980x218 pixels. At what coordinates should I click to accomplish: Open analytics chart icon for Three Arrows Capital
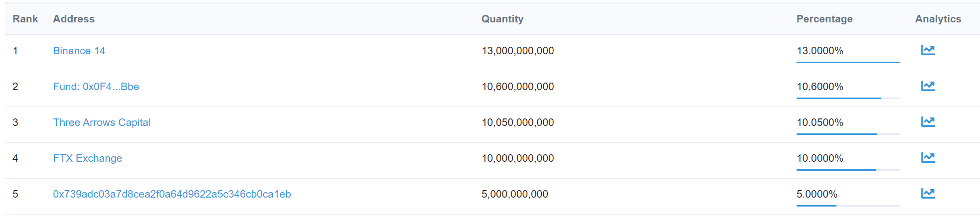(928, 122)
